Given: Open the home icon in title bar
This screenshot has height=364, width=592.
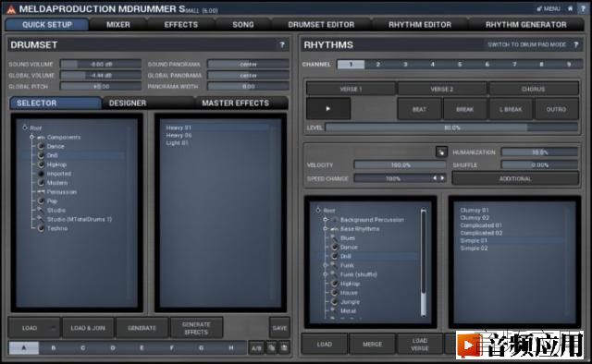Looking at the screenshot, I should (x=571, y=8).
